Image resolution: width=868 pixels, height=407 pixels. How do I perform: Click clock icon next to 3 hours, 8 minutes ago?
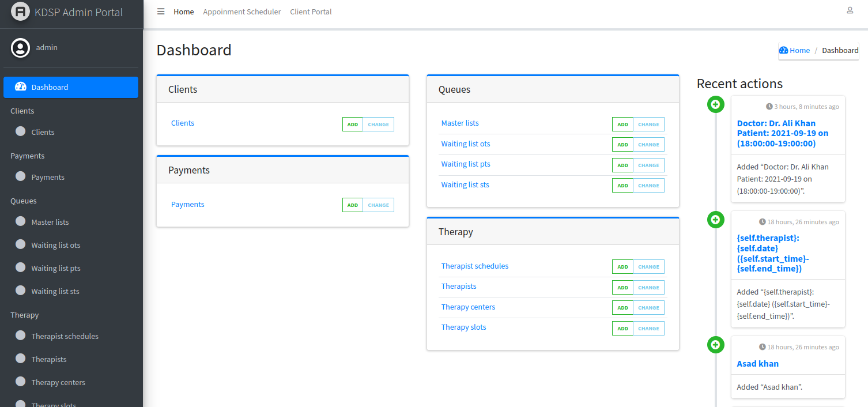pos(769,107)
